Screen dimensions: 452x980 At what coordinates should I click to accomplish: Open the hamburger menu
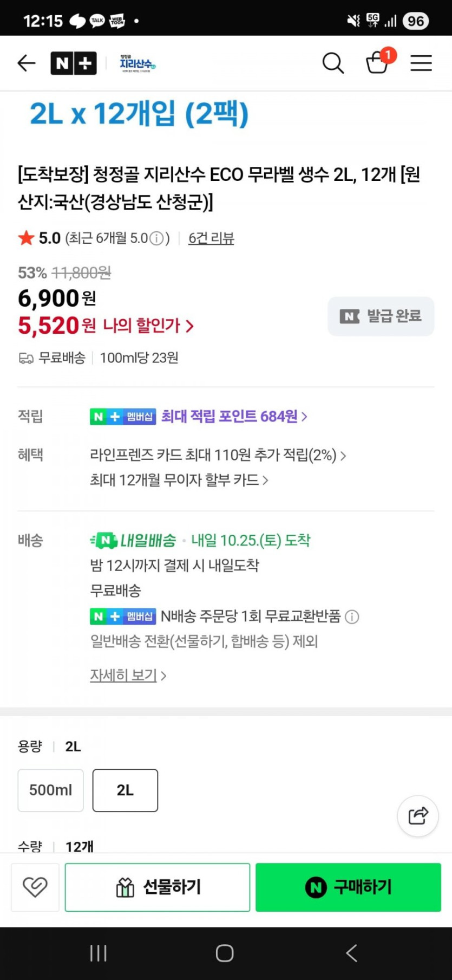[421, 63]
